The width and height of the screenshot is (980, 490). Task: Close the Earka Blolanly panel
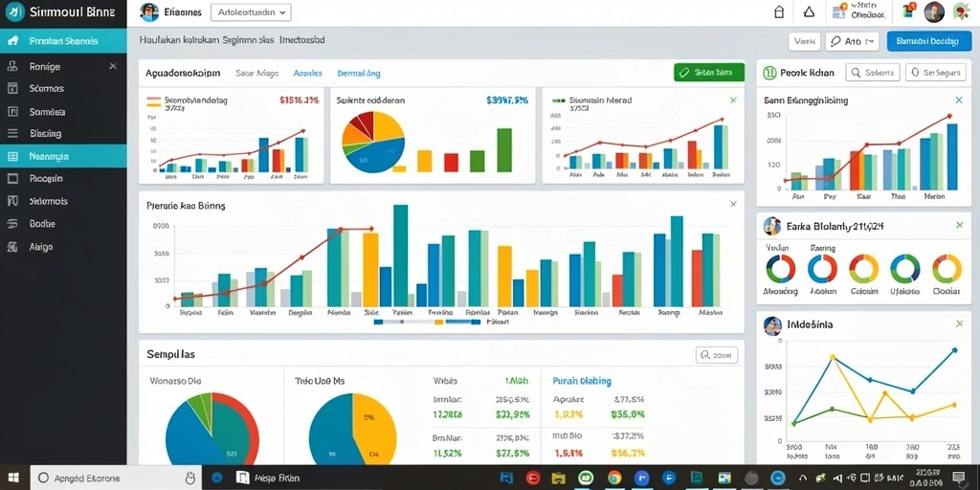point(959,225)
